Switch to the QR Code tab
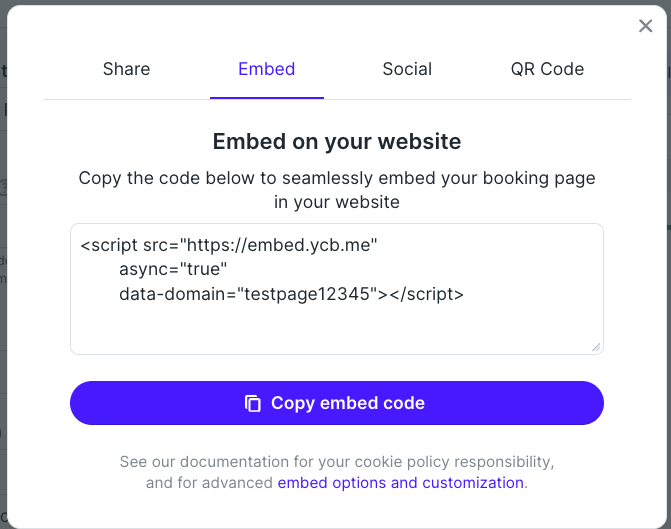671x529 pixels. 547,69
